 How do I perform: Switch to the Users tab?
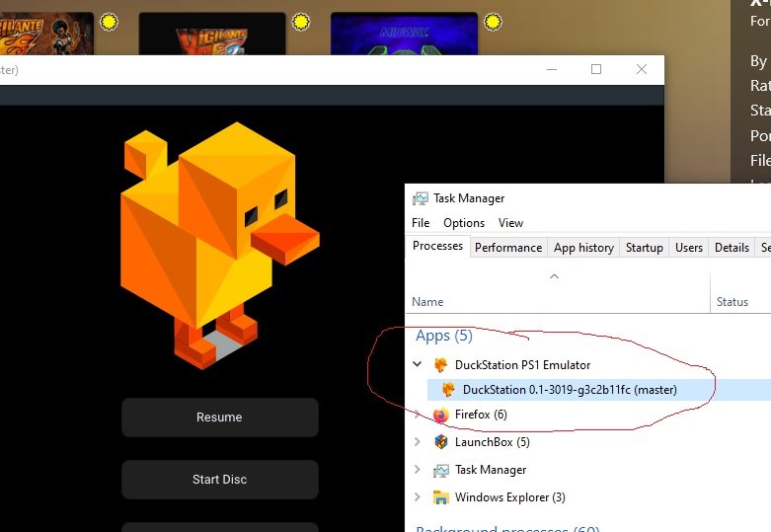click(689, 248)
